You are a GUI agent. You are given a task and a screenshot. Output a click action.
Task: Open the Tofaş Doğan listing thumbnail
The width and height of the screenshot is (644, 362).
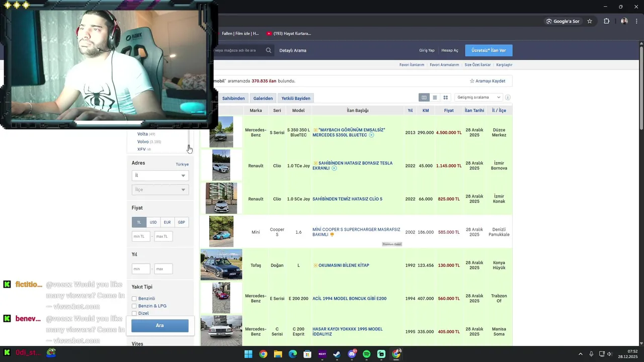(221, 265)
